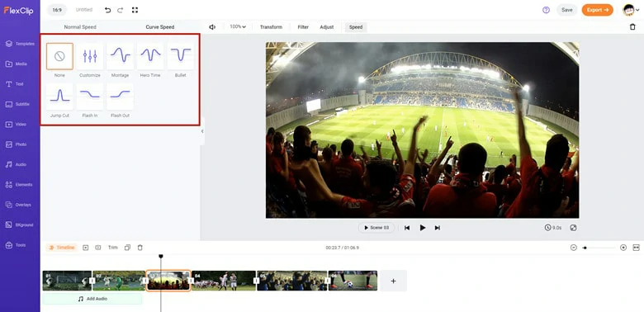Collapse the left panel with arrow handle
This screenshot has width=644, height=312.
pyautogui.click(x=202, y=131)
